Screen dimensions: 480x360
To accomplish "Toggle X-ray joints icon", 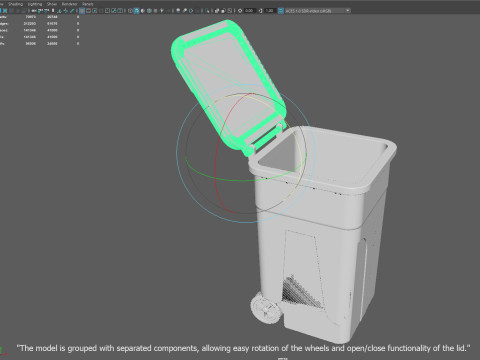I will (x=230, y=11).
